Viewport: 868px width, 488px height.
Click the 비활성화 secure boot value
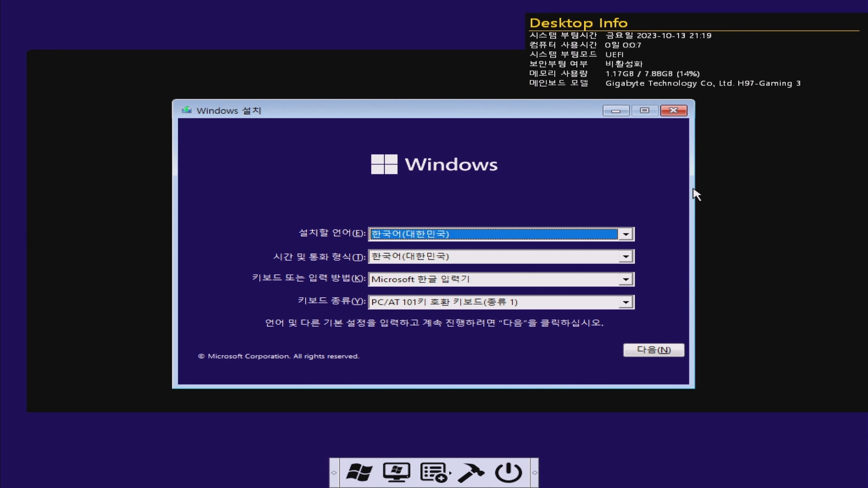point(624,64)
